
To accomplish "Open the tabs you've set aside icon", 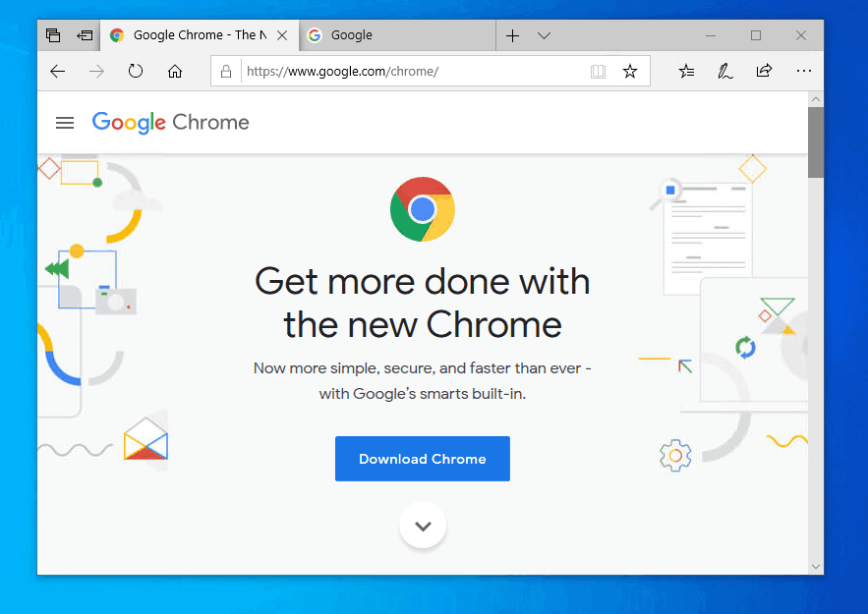I will pos(53,35).
